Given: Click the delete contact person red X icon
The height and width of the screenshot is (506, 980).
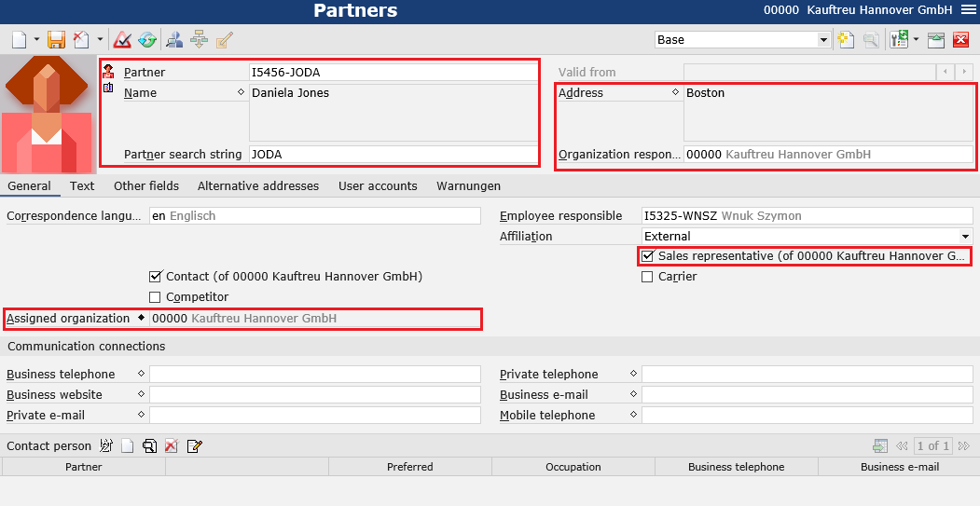Looking at the screenshot, I should coord(172,446).
